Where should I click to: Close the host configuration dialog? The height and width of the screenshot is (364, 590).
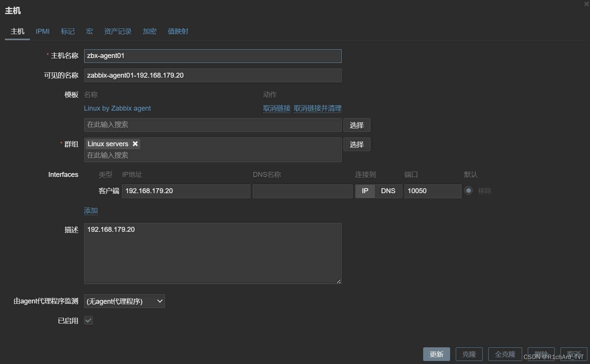(586, 4)
